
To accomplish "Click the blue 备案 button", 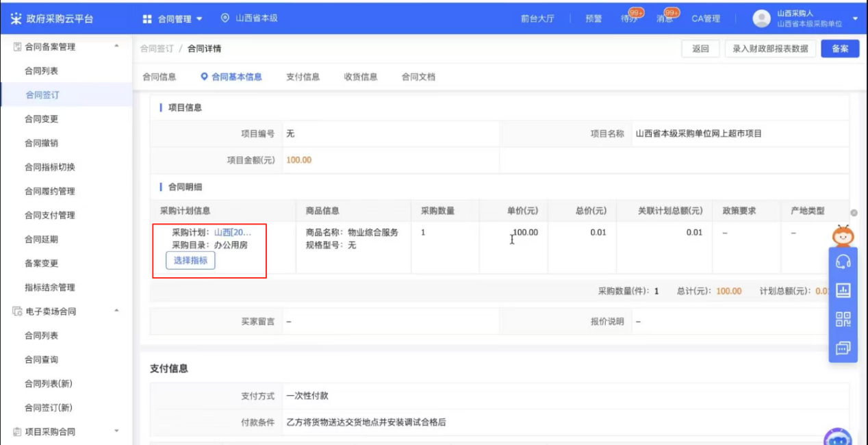I will (x=839, y=49).
